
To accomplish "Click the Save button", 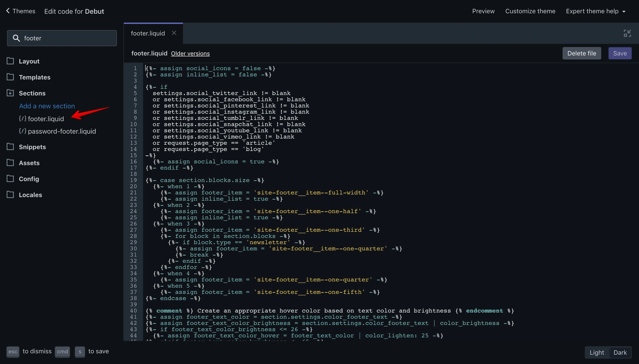I will 620,53.
